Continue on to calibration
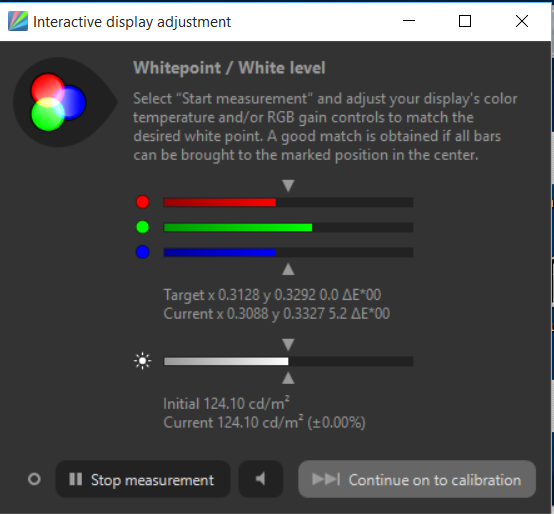The height and width of the screenshot is (514, 554). [417, 479]
